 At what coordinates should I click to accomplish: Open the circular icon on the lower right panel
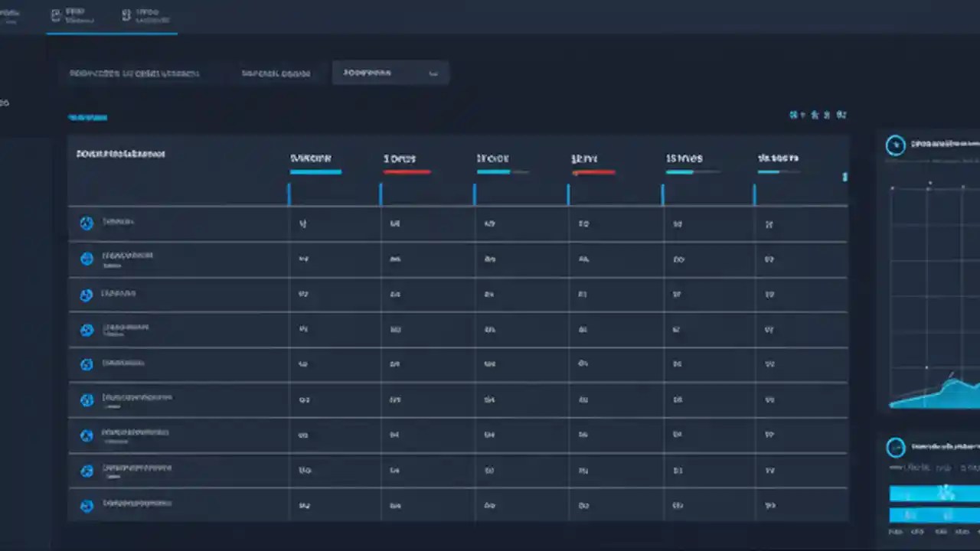click(x=896, y=447)
